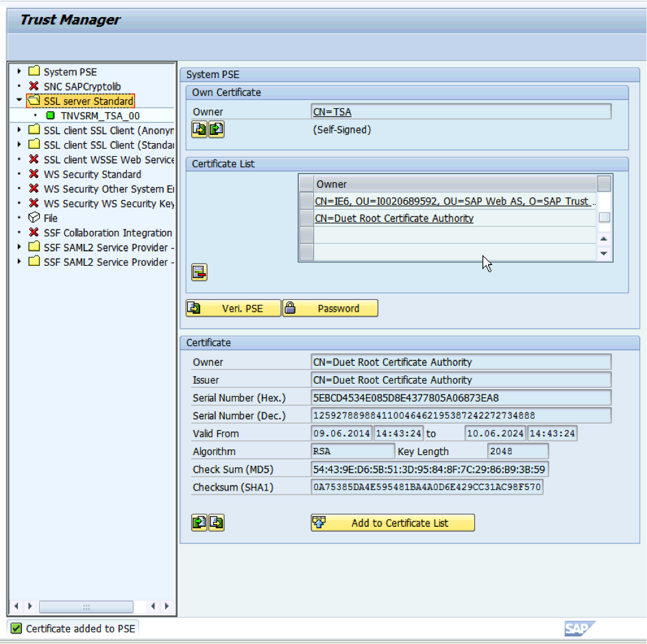Screen dimensions: 647x644
Task: Click second icon left of Add to Certificate List
Action: 216,523
